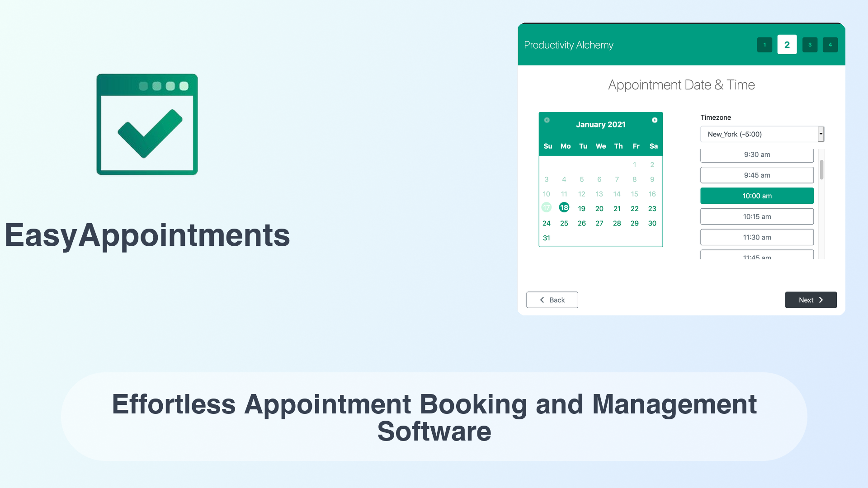This screenshot has width=868, height=488.
Task: Toggle the 9:45 am time slot
Action: point(756,175)
